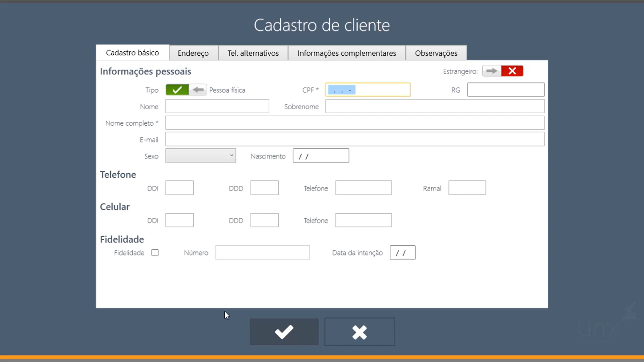Click the Nascimento date field
Image resolution: width=644 pixels, height=362 pixels.
tap(321, 156)
